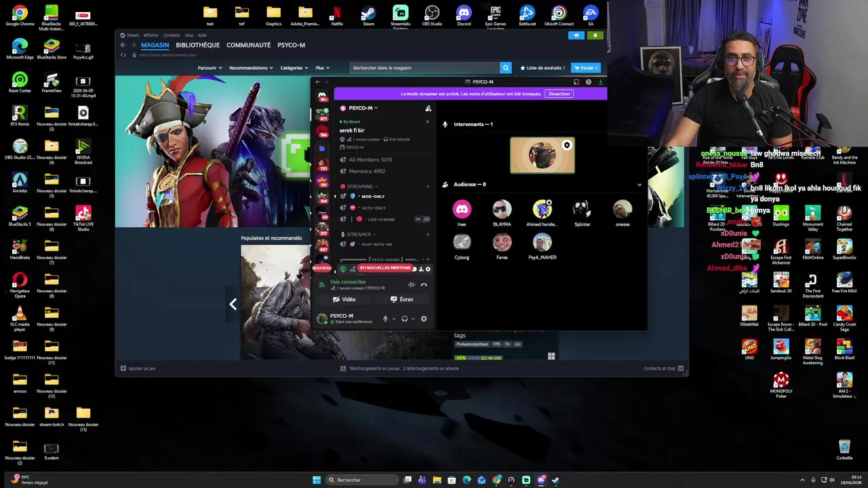Viewport: 868px width, 488px height.
Task: Open Discord inbox icon in title bar
Action: click(576, 82)
